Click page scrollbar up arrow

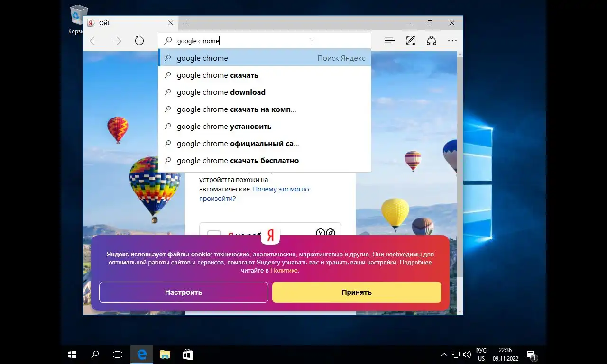460,55
